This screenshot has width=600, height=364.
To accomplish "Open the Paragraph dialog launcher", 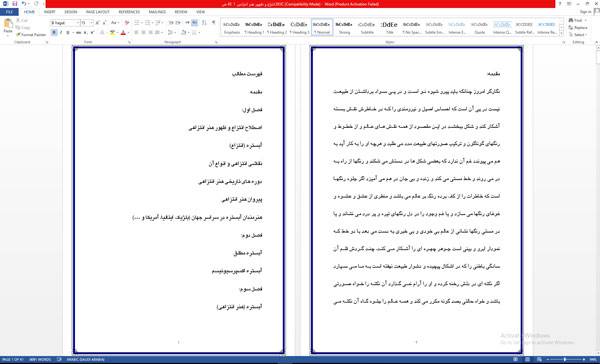I will click(x=216, y=42).
